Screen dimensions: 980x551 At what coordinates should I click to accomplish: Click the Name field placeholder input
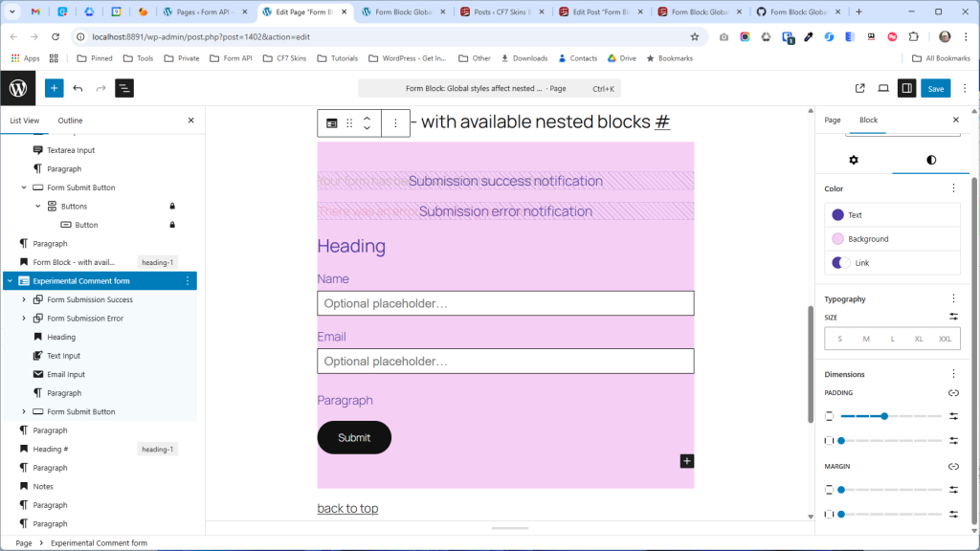tap(505, 303)
